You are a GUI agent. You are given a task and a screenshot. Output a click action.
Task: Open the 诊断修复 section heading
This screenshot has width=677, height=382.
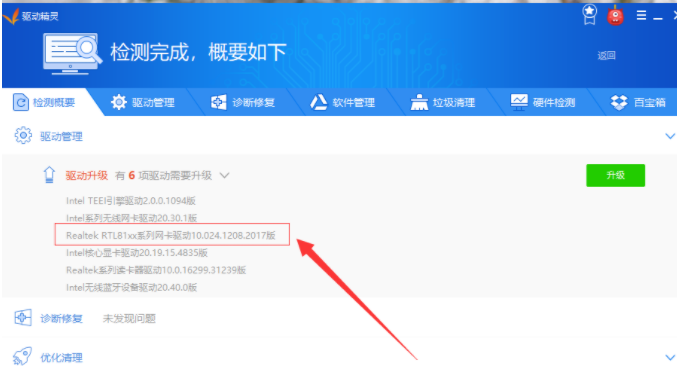(61, 319)
